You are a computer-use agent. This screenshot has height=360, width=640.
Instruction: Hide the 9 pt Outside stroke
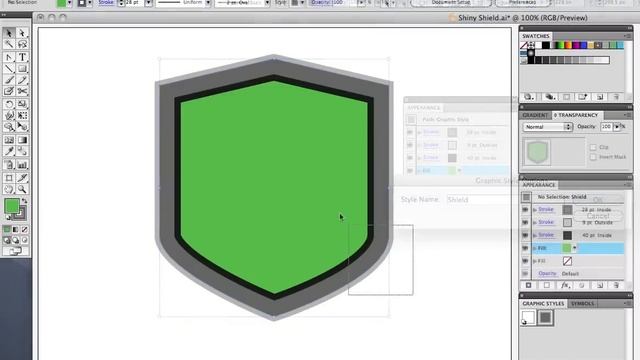pyautogui.click(x=525, y=222)
